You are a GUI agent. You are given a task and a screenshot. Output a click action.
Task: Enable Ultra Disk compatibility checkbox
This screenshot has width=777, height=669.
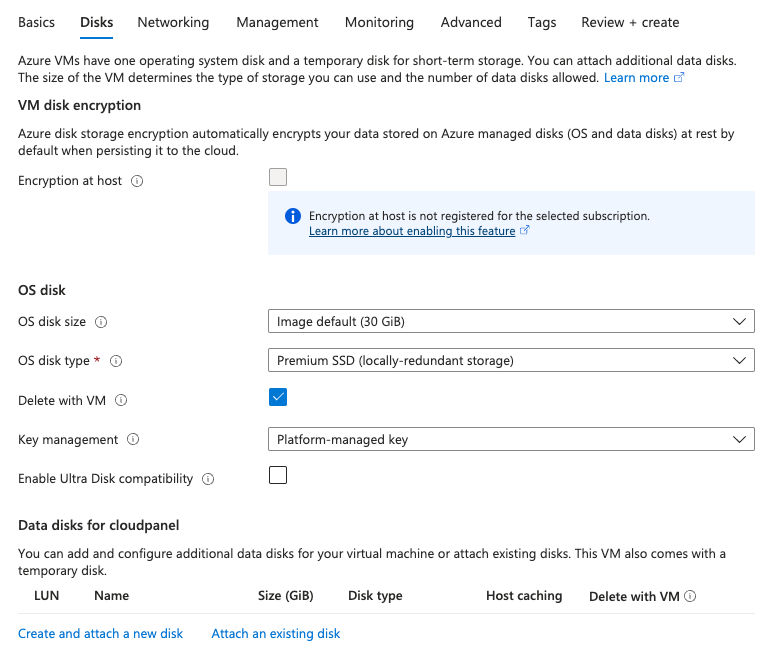tap(278, 475)
